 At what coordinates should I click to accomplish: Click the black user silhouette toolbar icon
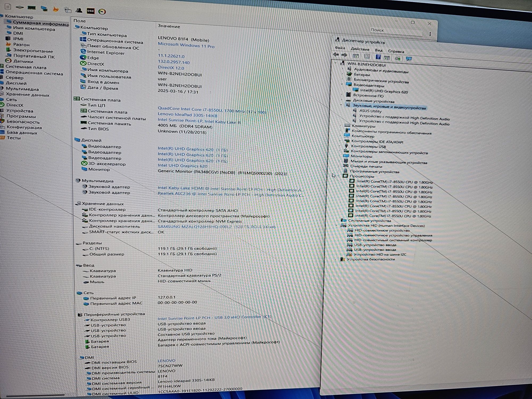tap(79, 10)
